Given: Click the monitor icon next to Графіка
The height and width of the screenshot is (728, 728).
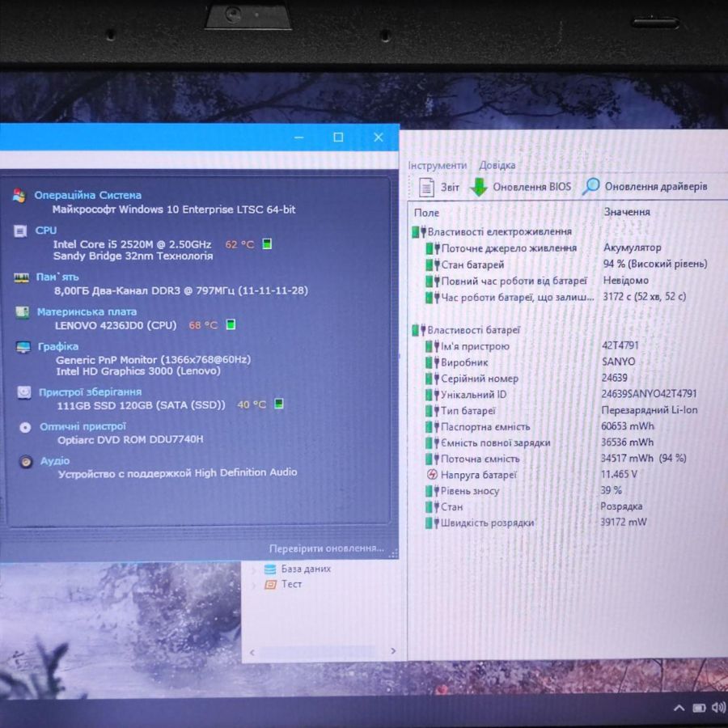Looking at the screenshot, I should tap(23, 347).
